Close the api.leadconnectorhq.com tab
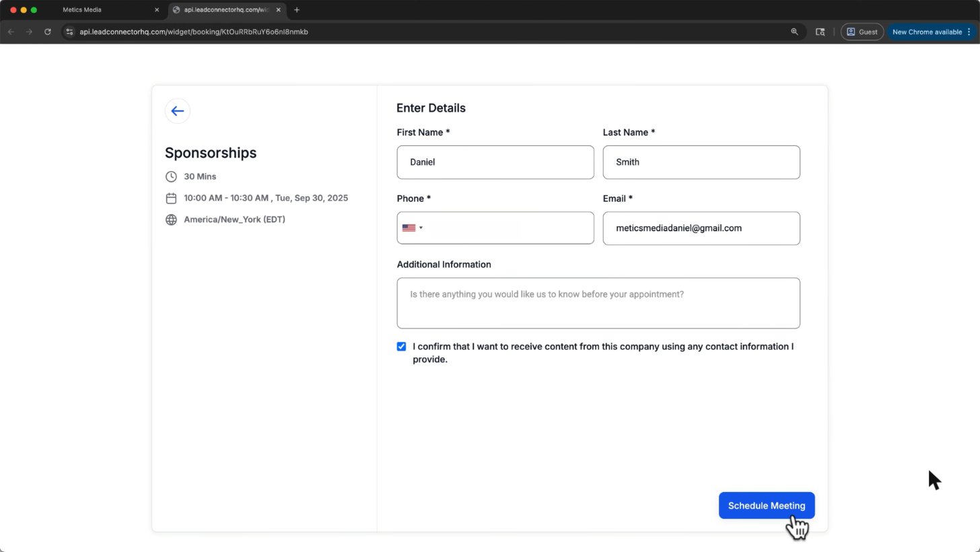 coord(279,10)
